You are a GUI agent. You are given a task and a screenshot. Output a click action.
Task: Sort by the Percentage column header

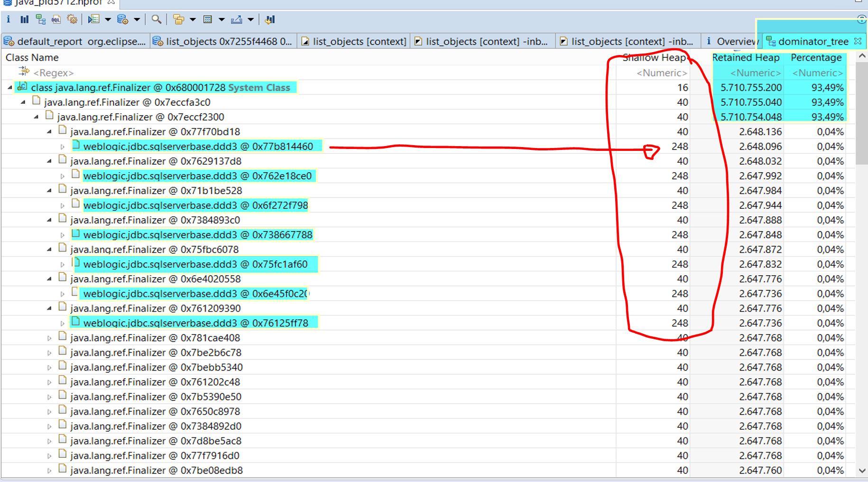816,57
